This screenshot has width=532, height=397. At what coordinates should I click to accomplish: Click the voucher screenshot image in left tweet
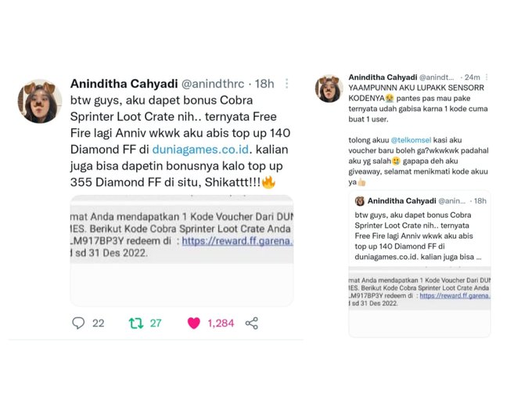tap(182, 251)
